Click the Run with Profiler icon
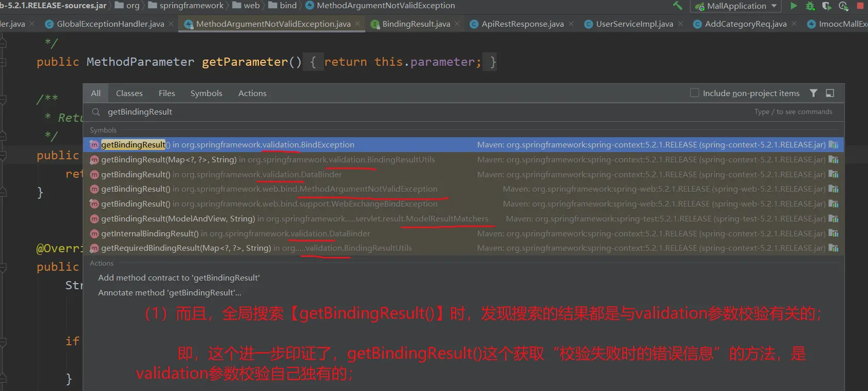The image size is (868, 391). pos(843,6)
